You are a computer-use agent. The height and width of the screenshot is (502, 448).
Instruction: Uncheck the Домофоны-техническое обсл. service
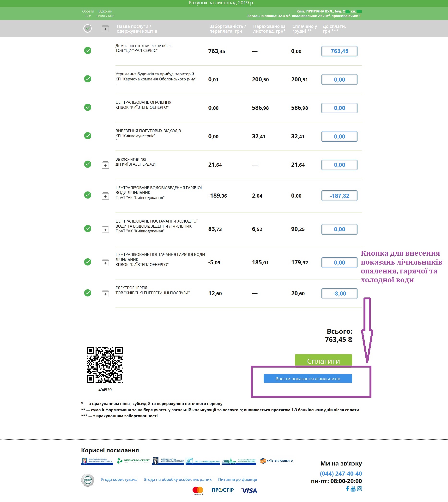(x=88, y=50)
